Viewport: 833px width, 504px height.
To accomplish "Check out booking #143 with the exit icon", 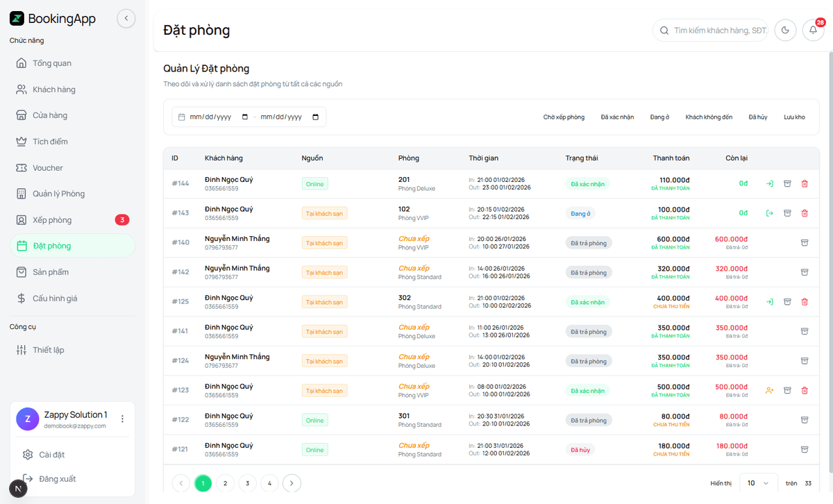I will pyautogui.click(x=769, y=213).
